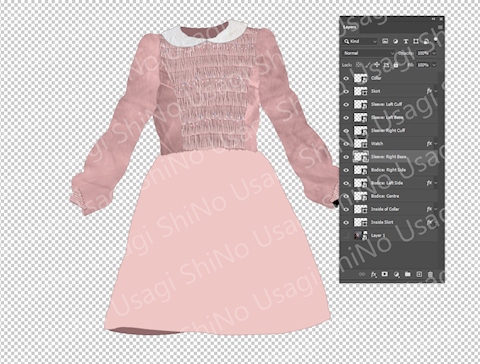This screenshot has height=364, width=480.
Task: Open the Layers panel options menu
Action: tap(440, 27)
